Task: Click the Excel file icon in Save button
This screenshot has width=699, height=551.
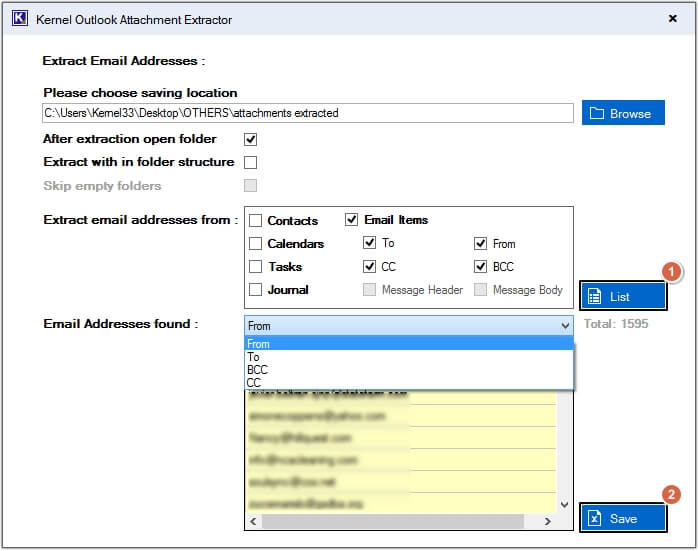Action: point(594,518)
